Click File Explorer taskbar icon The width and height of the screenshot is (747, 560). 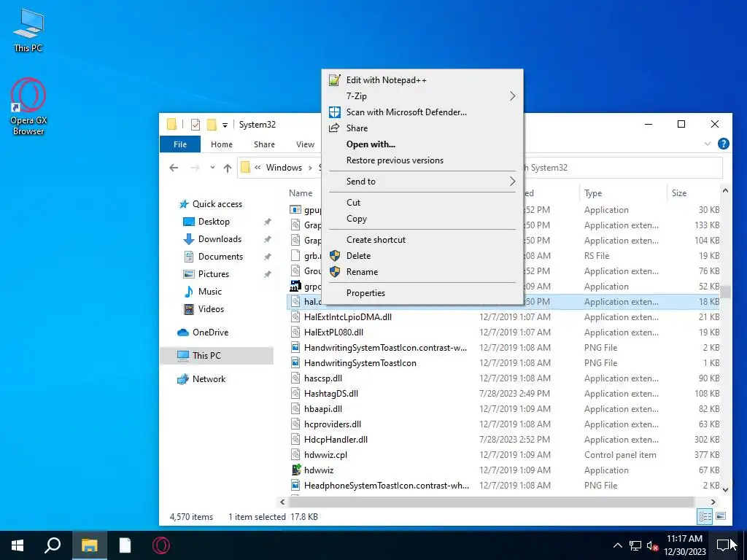(x=89, y=545)
